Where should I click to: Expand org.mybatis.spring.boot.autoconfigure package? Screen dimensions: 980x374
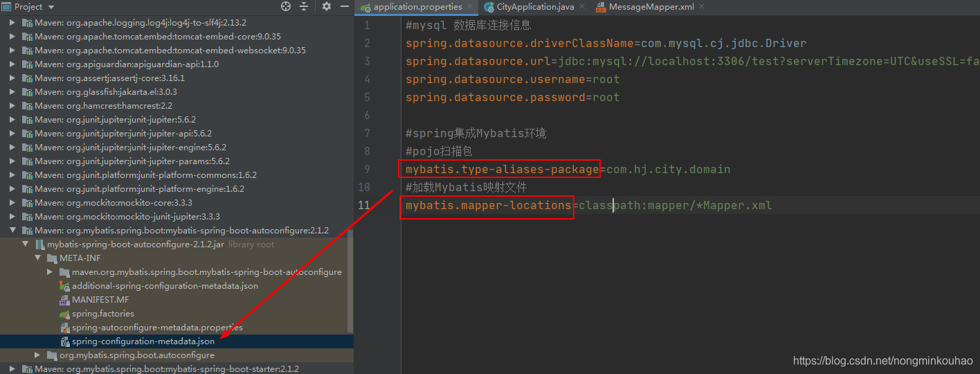(x=37, y=355)
